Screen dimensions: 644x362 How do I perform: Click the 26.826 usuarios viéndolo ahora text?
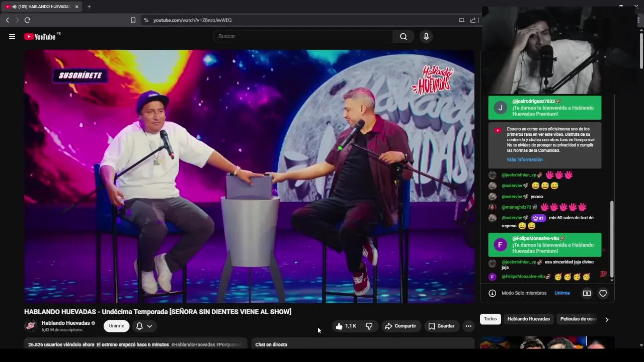(61, 344)
